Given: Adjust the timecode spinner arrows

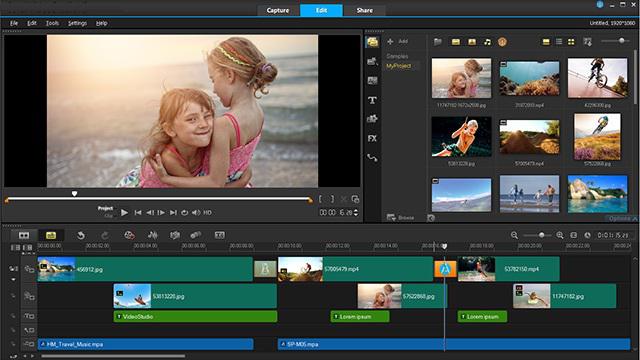Looking at the screenshot, I should (356, 213).
